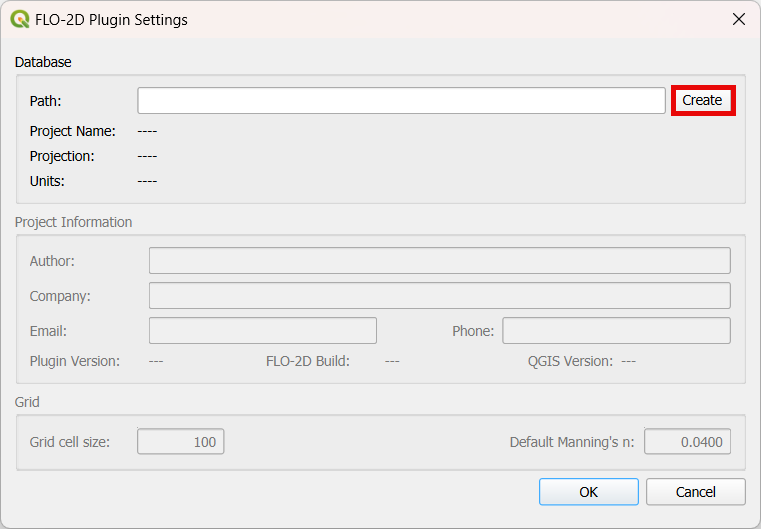The height and width of the screenshot is (529, 761).
Task: Click the Projection label
Action: pyautogui.click(x=62, y=156)
